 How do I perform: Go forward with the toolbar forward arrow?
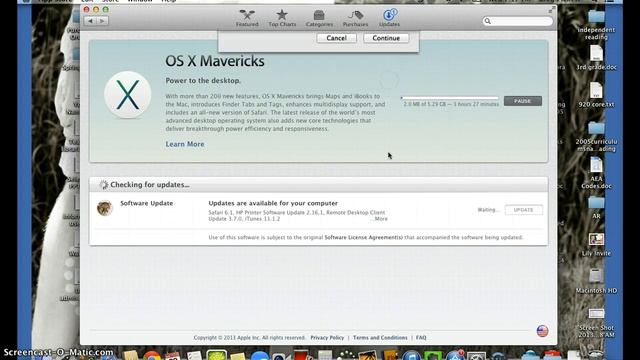[102, 21]
